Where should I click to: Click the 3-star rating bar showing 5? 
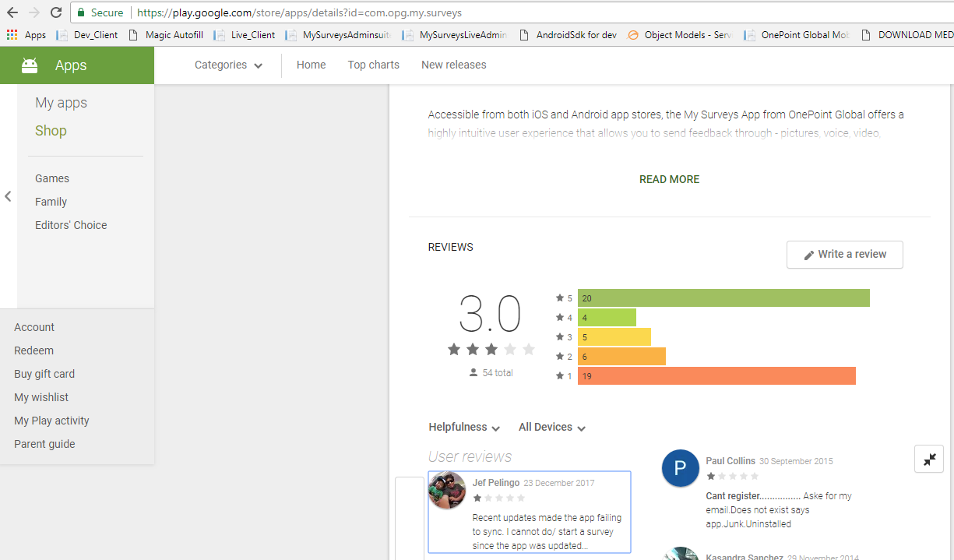[614, 337]
